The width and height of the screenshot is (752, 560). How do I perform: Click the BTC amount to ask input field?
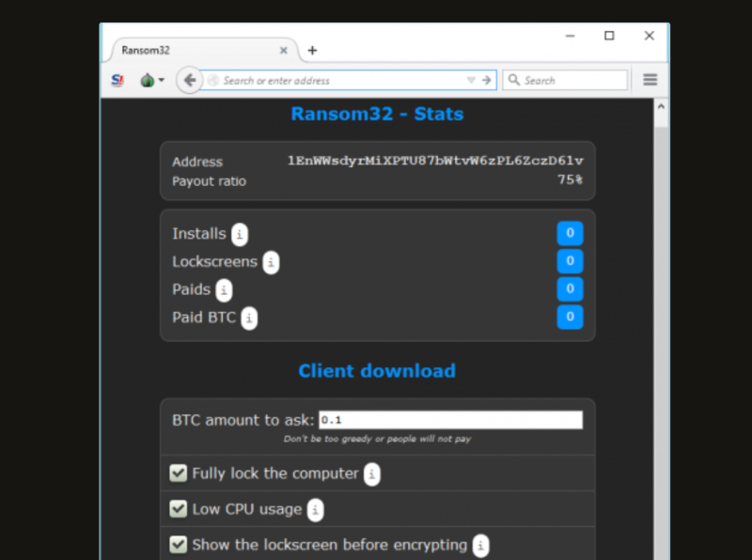click(x=451, y=420)
